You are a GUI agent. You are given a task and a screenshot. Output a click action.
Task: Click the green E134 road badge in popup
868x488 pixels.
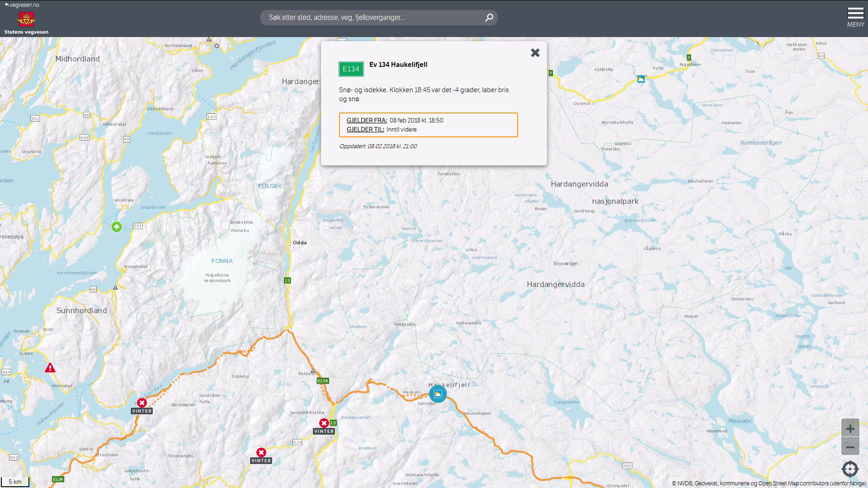click(x=351, y=69)
